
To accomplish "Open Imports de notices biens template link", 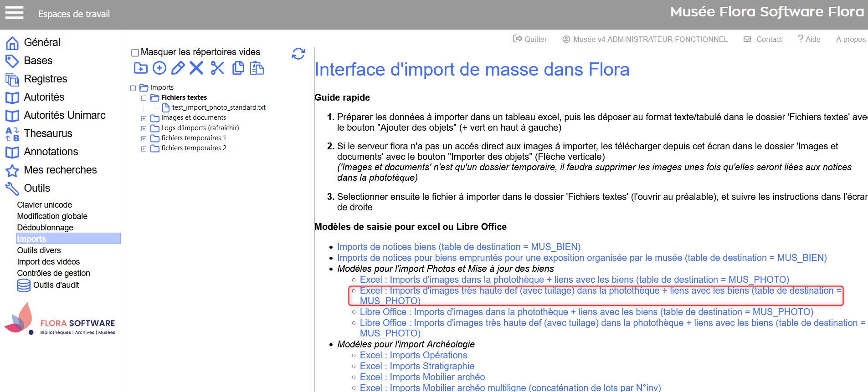I will [459, 247].
